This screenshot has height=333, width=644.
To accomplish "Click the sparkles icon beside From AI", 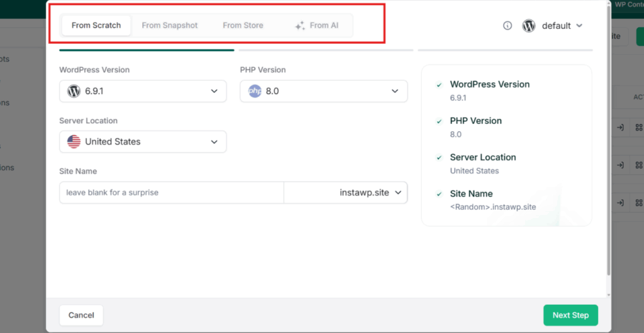I will click(300, 26).
